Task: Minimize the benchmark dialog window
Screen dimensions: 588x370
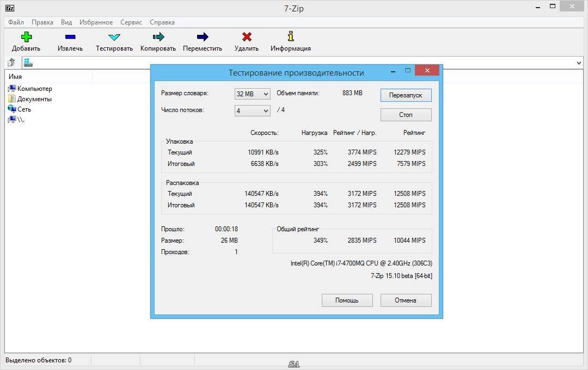Action: [393, 71]
